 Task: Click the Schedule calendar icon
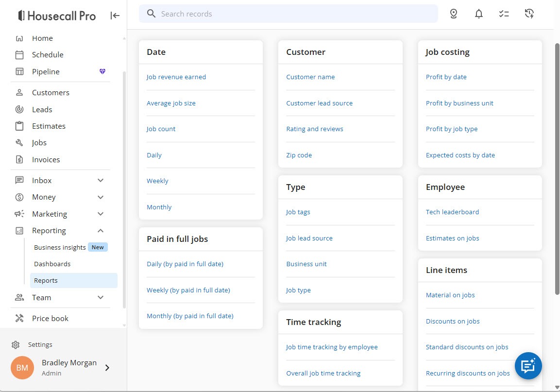pos(19,55)
